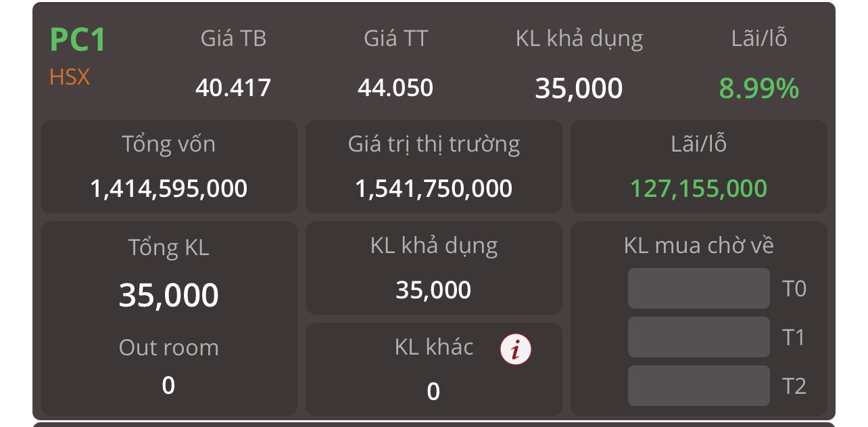Click the T1 pending volume field
The image size is (868, 427).
(698, 337)
